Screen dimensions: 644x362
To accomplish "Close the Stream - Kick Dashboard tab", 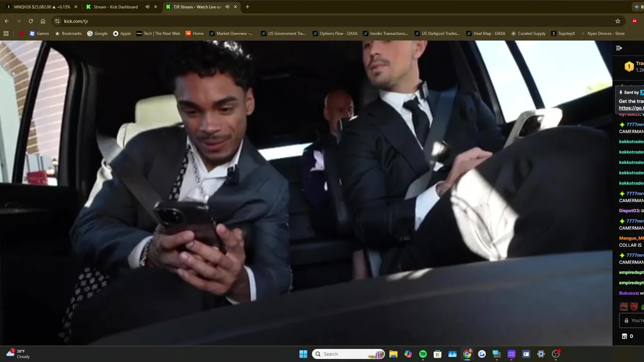I will [155, 7].
